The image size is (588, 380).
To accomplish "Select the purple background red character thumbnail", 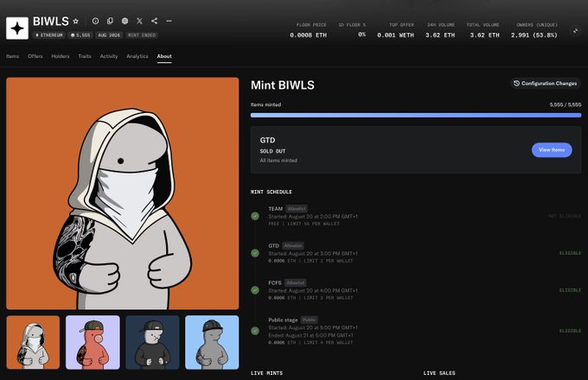I will coord(93,342).
